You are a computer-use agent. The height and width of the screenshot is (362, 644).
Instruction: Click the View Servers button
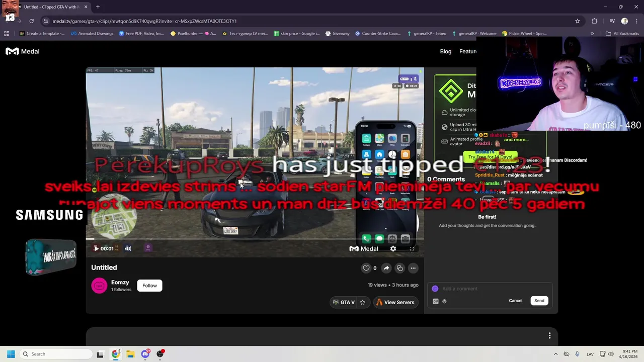coord(395,302)
